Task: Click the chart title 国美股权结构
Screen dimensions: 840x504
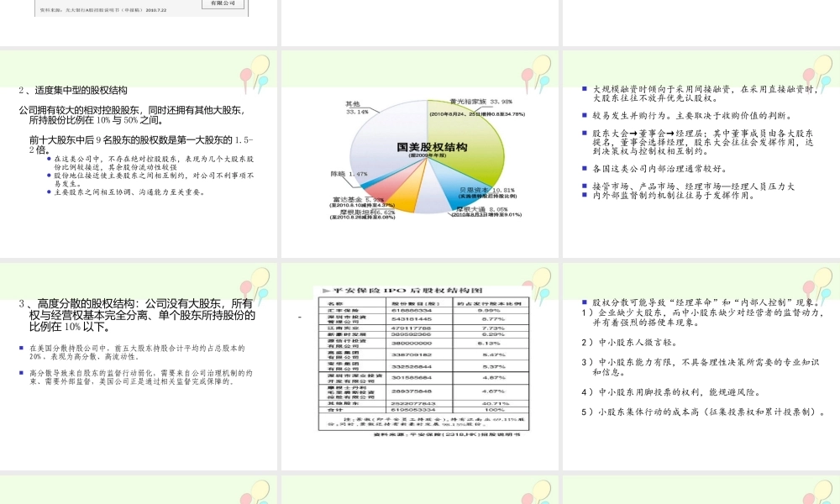Action: [x=433, y=145]
